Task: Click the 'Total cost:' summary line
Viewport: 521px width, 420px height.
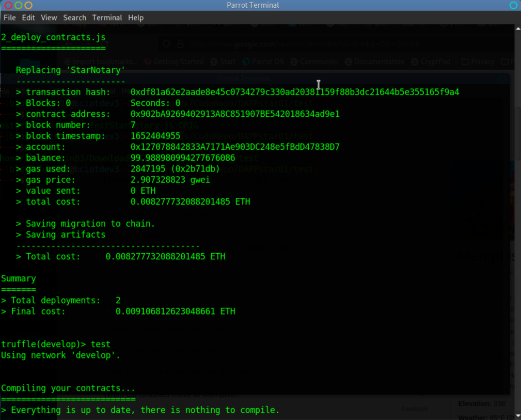Action: [x=121, y=257]
